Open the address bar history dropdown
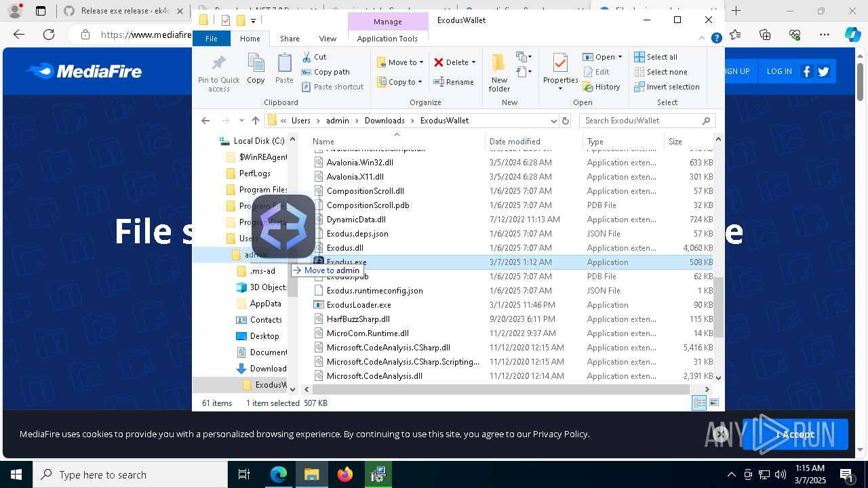Viewport: 868px width, 488px height. [x=553, y=121]
